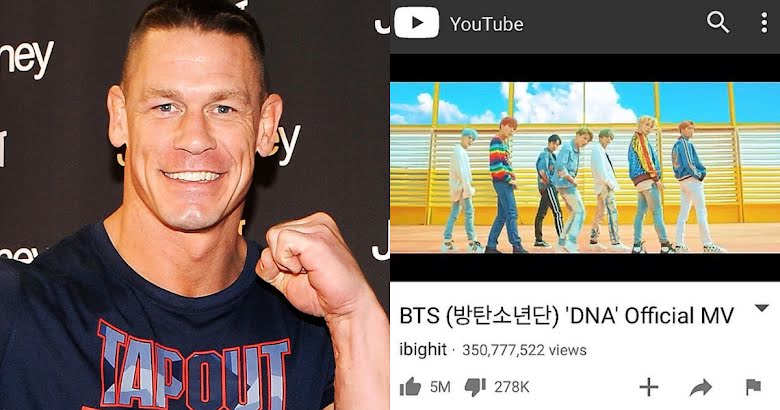Dislike the video with thumbs-down icon

coord(475,387)
